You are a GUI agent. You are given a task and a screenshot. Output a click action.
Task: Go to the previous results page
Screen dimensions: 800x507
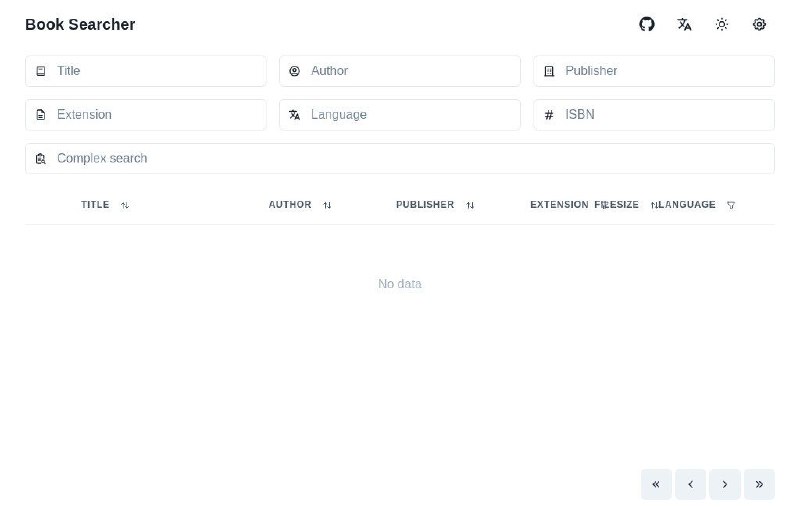click(x=690, y=484)
